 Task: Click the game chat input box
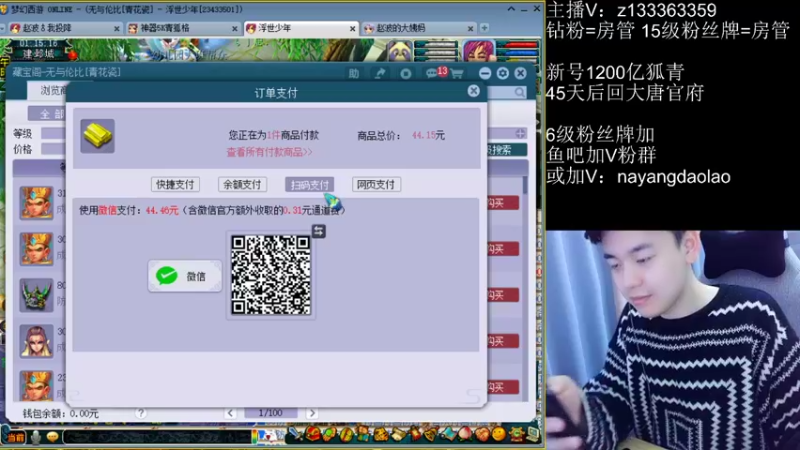point(157,437)
